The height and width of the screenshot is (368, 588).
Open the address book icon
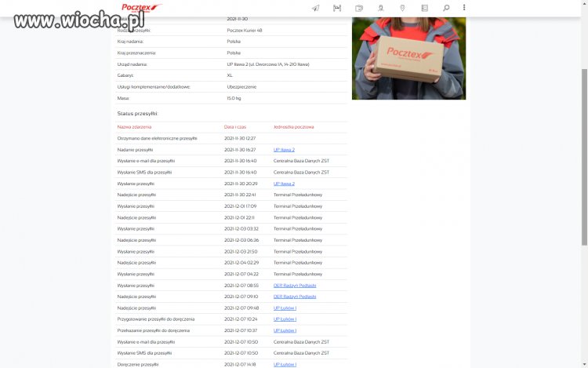[424, 8]
